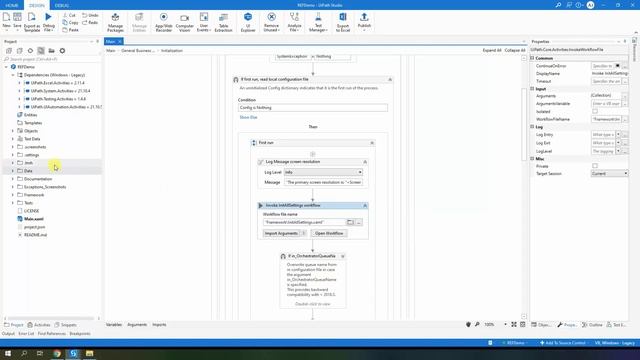Click Cut in the ribbon
This screenshot has height=360, width=640.
(69, 15)
